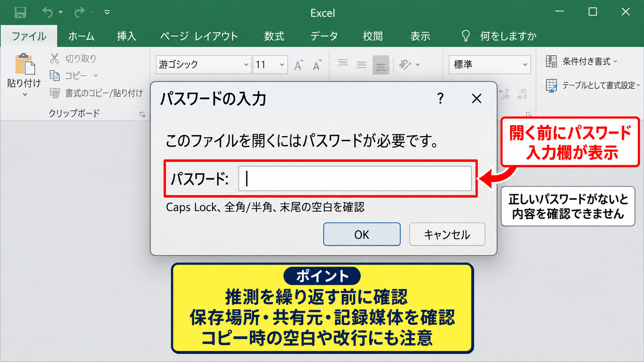The height and width of the screenshot is (362, 644).
Task: Switch to the 表示 tab
Action: pos(420,36)
